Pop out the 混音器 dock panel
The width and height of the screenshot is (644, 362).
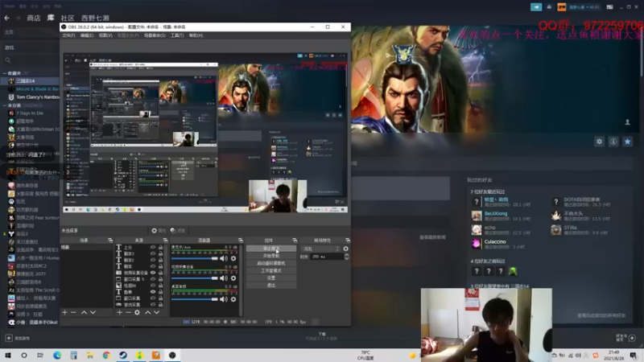click(240, 240)
